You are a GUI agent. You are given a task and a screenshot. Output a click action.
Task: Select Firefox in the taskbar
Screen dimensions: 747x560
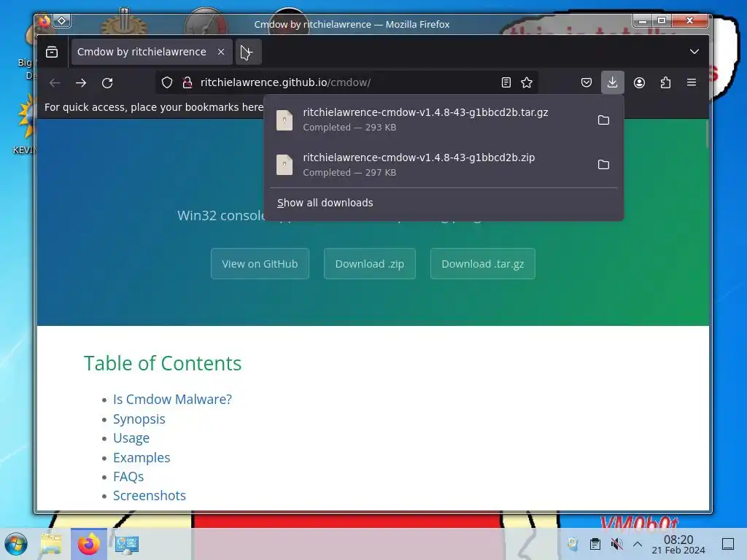(x=88, y=544)
